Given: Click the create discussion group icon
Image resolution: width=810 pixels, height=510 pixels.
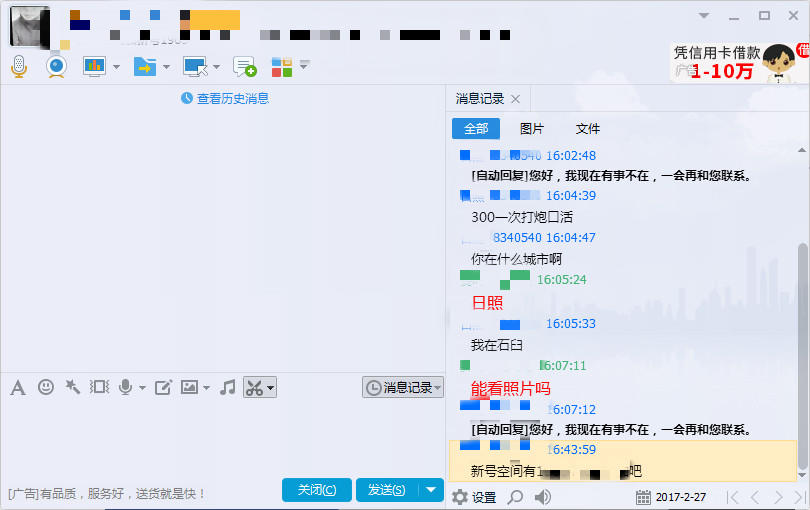Looking at the screenshot, I should [244, 67].
